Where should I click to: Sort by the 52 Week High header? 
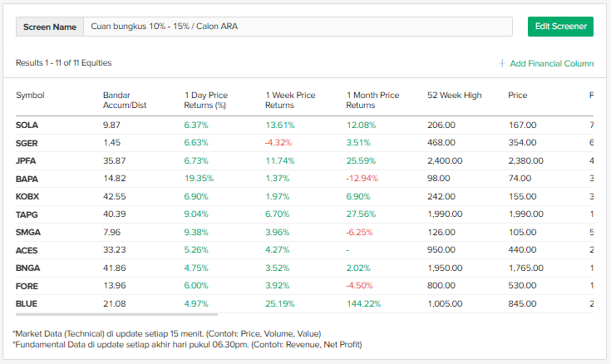pos(454,96)
